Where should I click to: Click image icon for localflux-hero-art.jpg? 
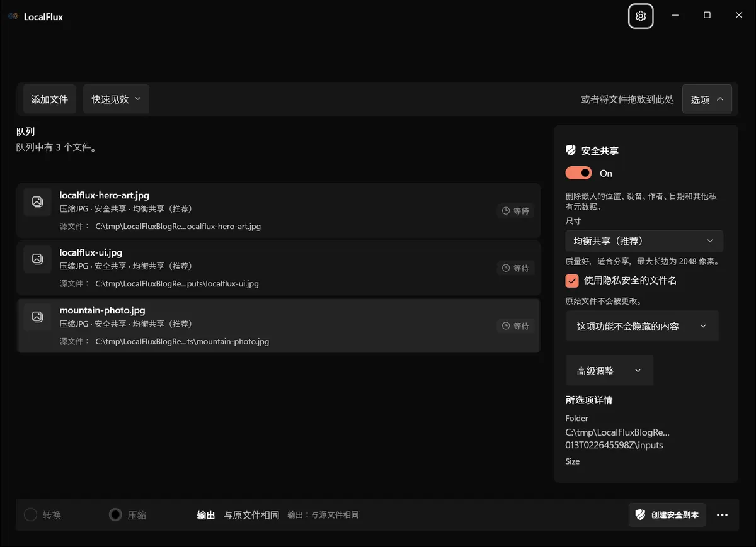37,201
